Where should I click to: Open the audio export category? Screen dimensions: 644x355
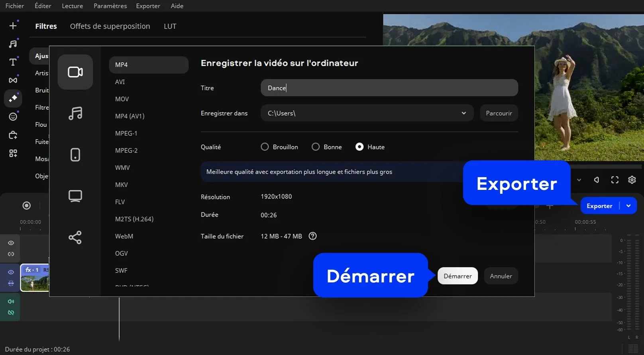click(x=75, y=113)
